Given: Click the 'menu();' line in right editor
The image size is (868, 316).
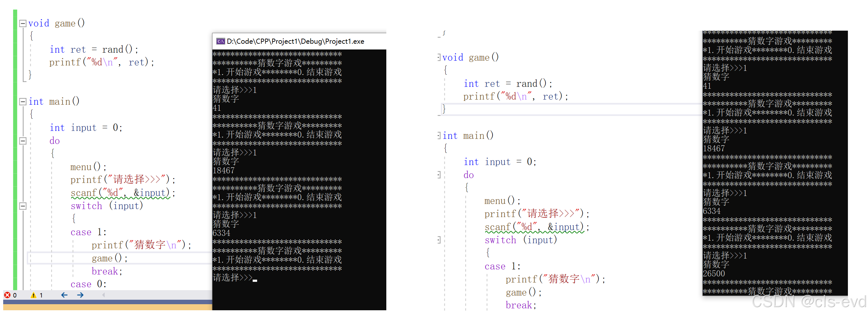Looking at the screenshot, I should [x=502, y=201].
